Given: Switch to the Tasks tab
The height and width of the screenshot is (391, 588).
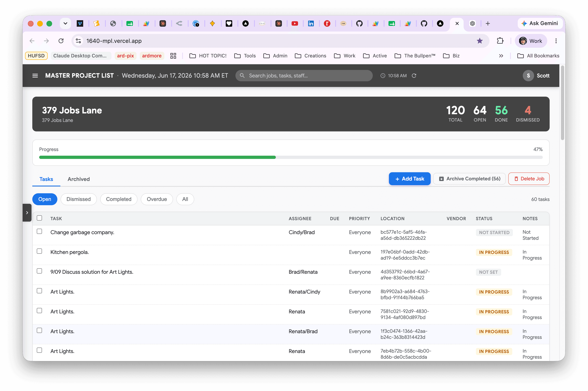Looking at the screenshot, I should tap(46, 179).
